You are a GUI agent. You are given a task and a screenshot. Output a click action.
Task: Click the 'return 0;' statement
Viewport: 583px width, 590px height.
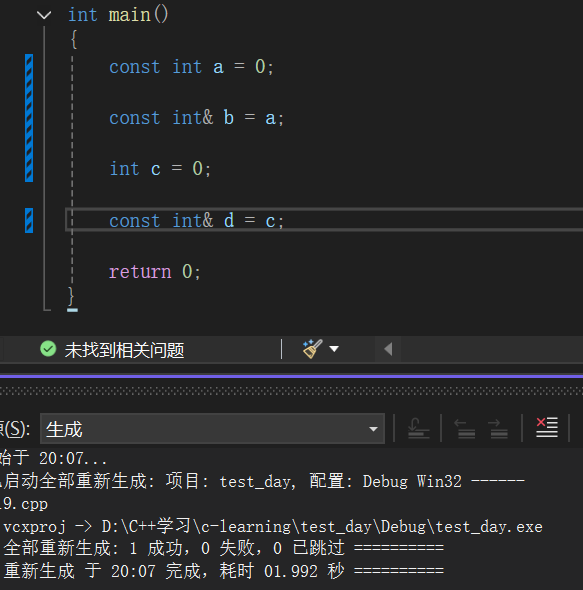coord(155,271)
